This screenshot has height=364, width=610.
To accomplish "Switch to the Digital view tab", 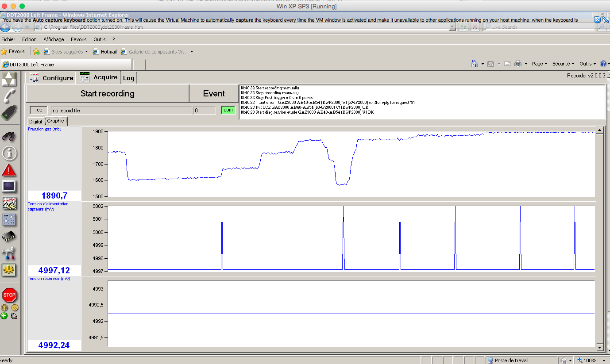I will pos(35,122).
